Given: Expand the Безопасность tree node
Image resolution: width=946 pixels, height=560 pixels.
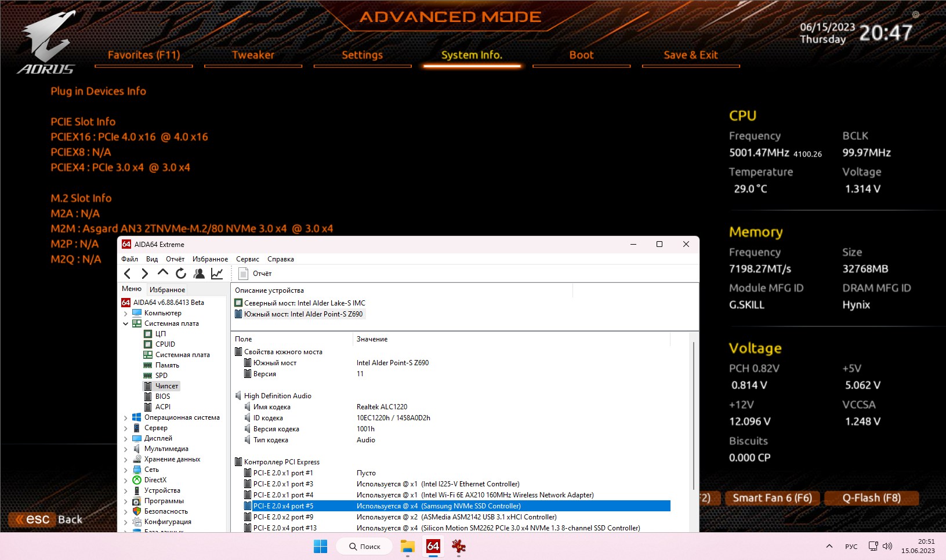Looking at the screenshot, I should click(126, 511).
